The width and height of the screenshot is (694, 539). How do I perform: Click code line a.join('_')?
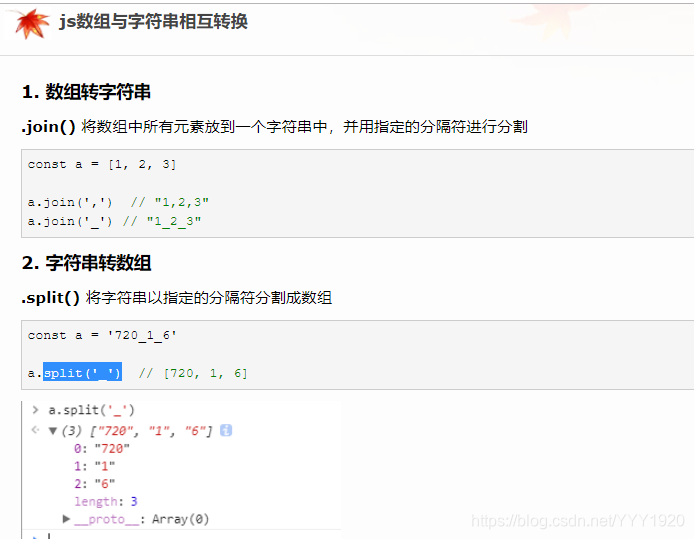[70, 221]
